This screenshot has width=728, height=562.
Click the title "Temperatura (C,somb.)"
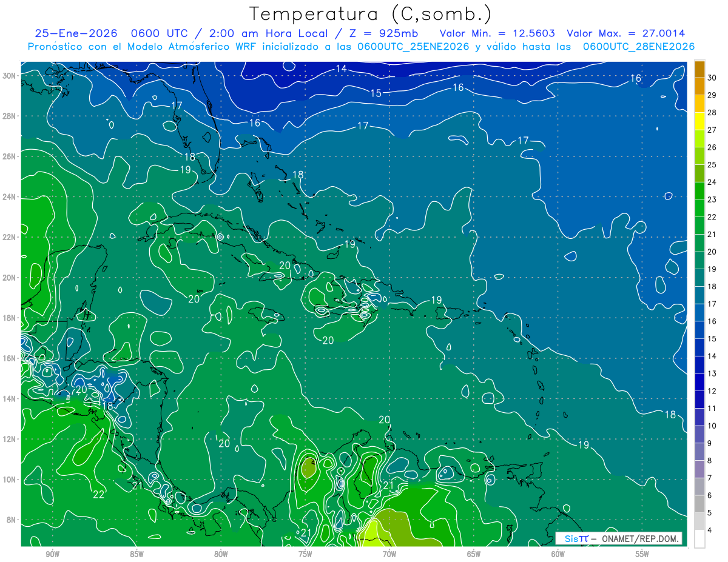coord(371,15)
